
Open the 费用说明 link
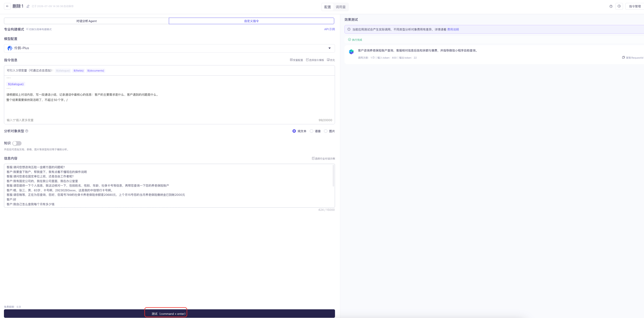click(x=453, y=29)
